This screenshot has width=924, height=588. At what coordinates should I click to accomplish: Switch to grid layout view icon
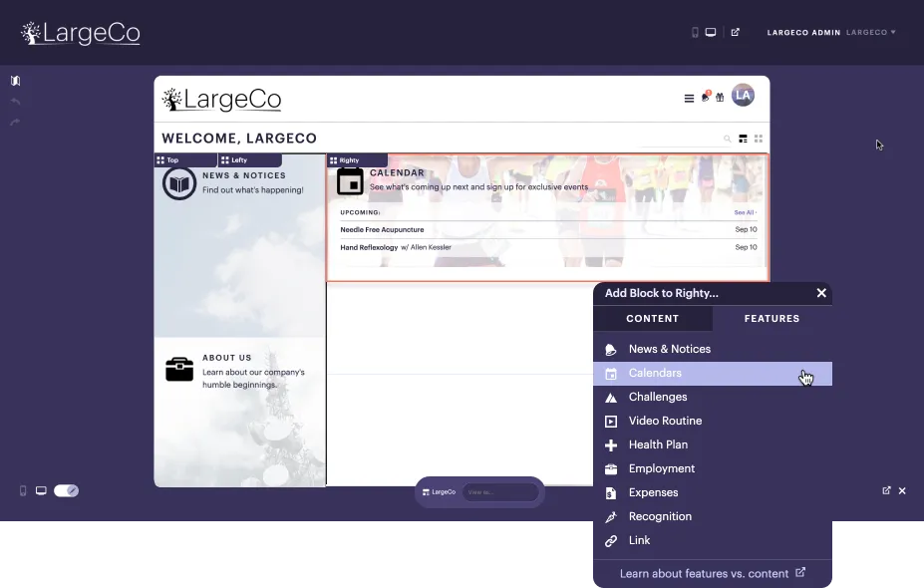click(759, 139)
